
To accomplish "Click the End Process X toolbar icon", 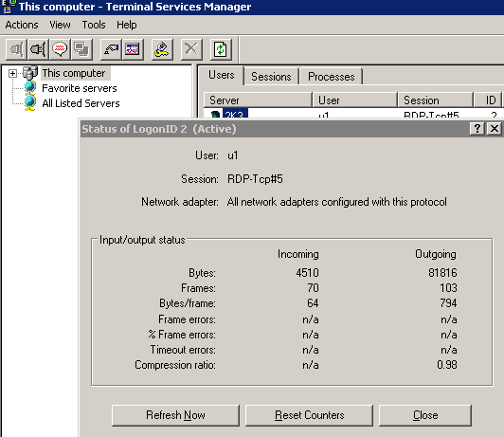I will pos(191,49).
